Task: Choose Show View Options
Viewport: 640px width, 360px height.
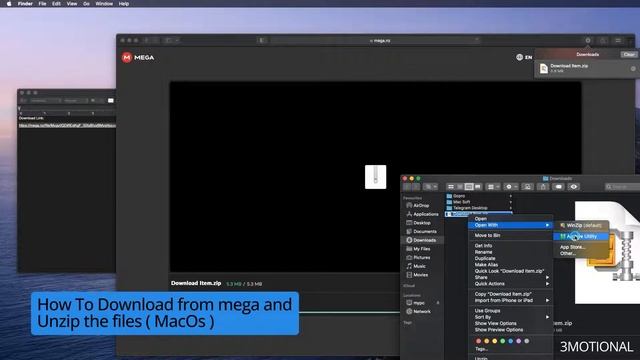Action: click(510, 323)
